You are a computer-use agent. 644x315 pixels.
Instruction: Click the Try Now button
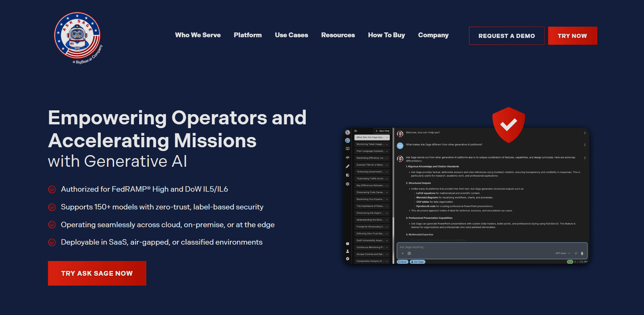click(x=572, y=36)
